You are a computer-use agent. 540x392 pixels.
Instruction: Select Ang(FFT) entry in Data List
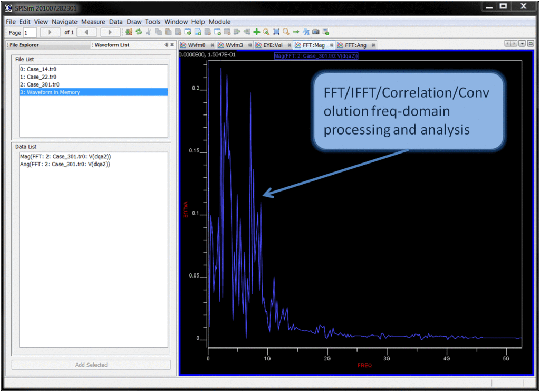click(65, 164)
